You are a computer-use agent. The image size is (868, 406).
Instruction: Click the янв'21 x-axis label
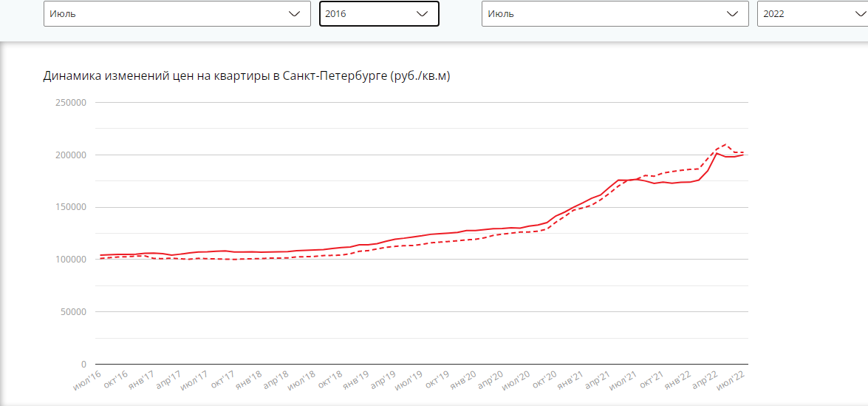click(571, 382)
